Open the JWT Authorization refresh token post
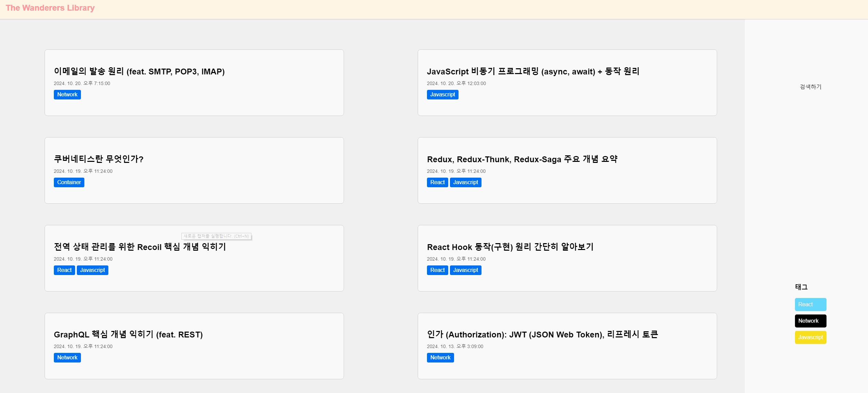Screen dimensions: 868x393 click(542, 334)
